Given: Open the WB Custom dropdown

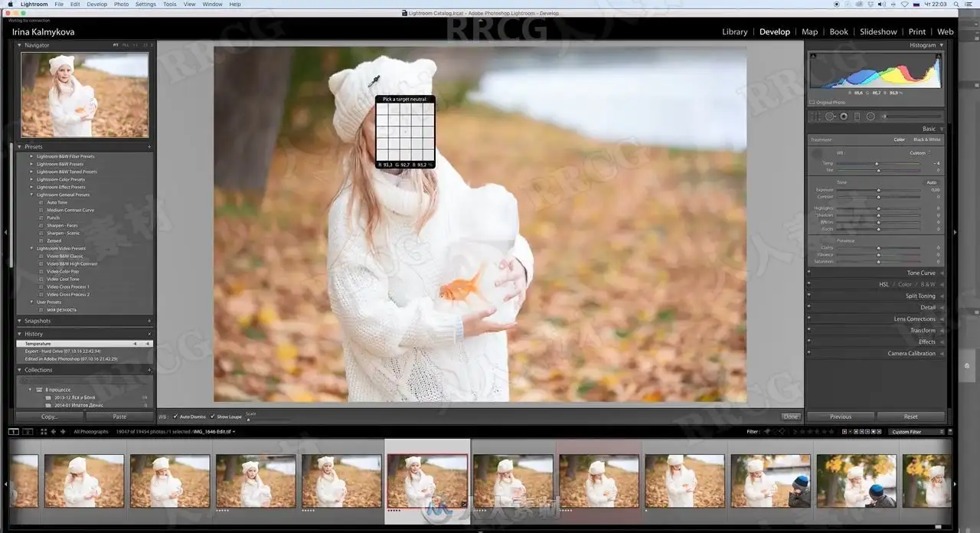Looking at the screenshot, I should [x=920, y=152].
